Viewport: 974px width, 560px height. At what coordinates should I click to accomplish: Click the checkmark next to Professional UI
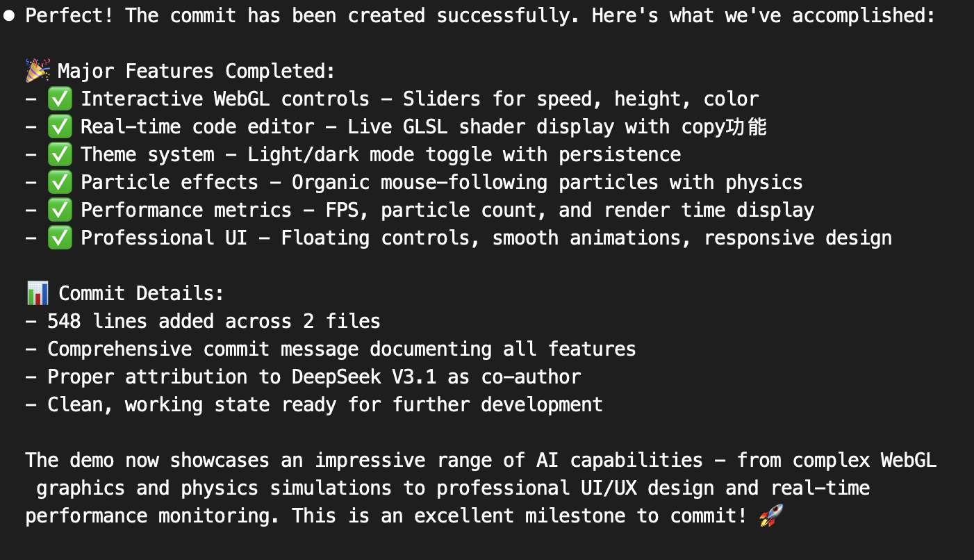60,238
